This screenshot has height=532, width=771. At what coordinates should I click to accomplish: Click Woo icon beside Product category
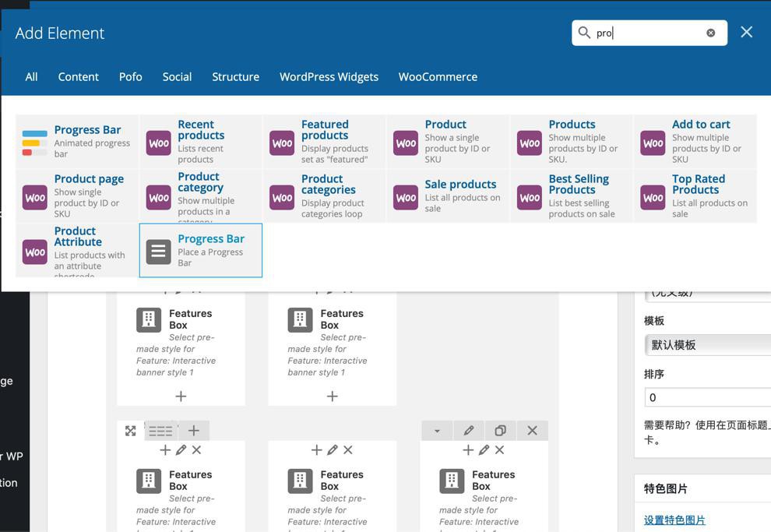pos(158,198)
